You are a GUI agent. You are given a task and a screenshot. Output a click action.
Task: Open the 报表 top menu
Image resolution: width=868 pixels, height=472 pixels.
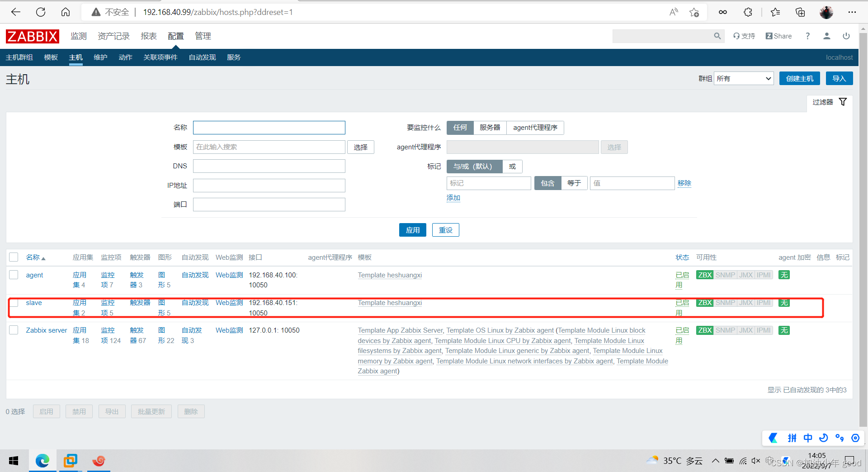coord(148,36)
